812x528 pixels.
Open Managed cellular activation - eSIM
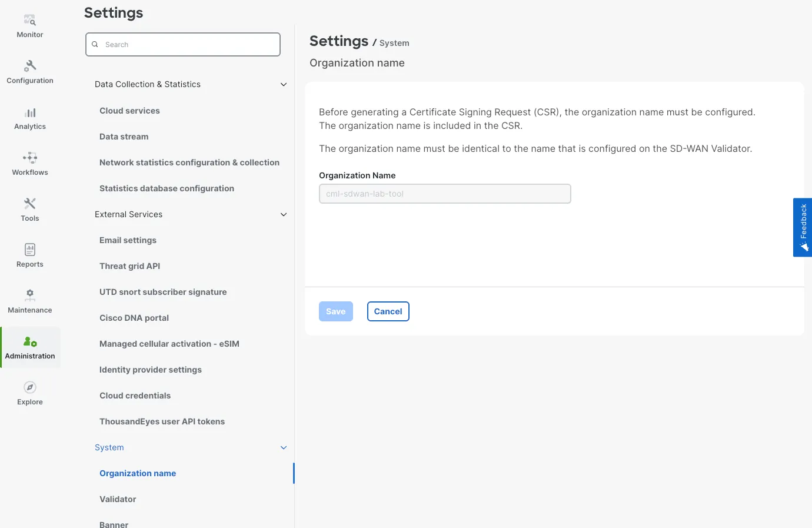(169, 344)
